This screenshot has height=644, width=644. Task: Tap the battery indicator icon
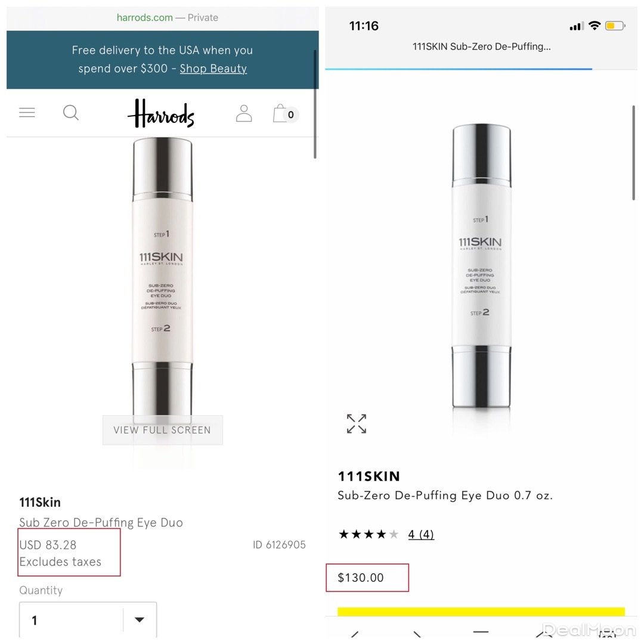coord(615,26)
